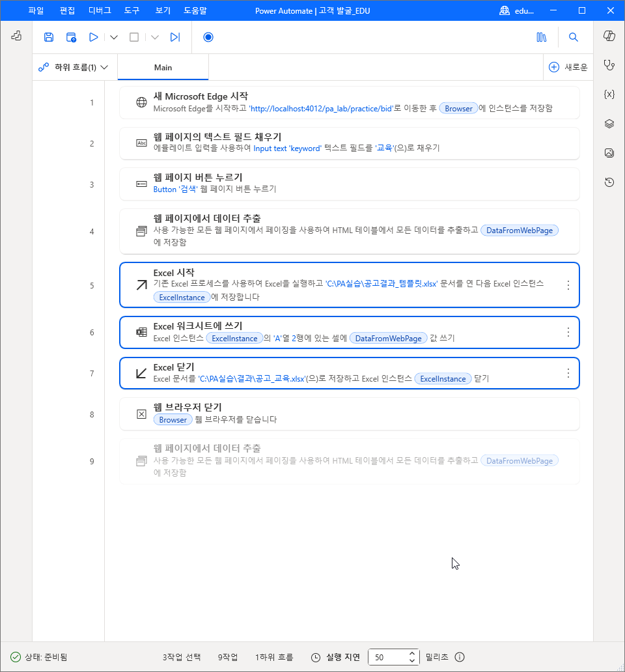Click the close browser X icon in action 8

141,414
